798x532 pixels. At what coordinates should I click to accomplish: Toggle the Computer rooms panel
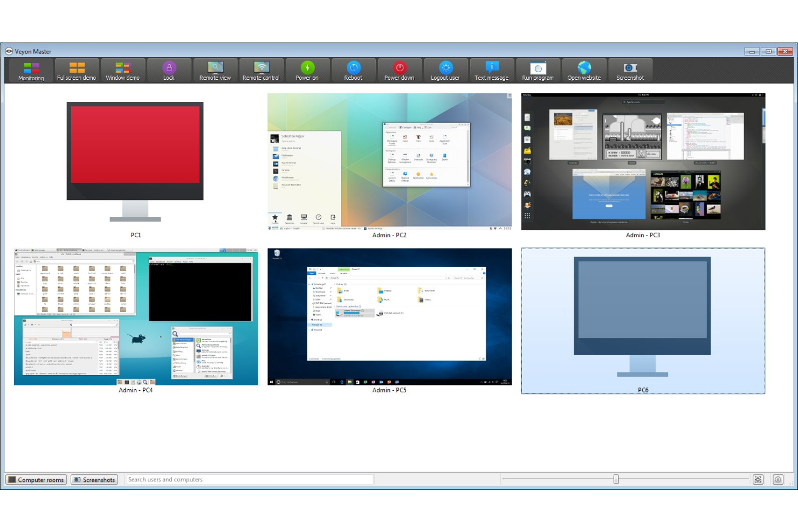click(36, 479)
